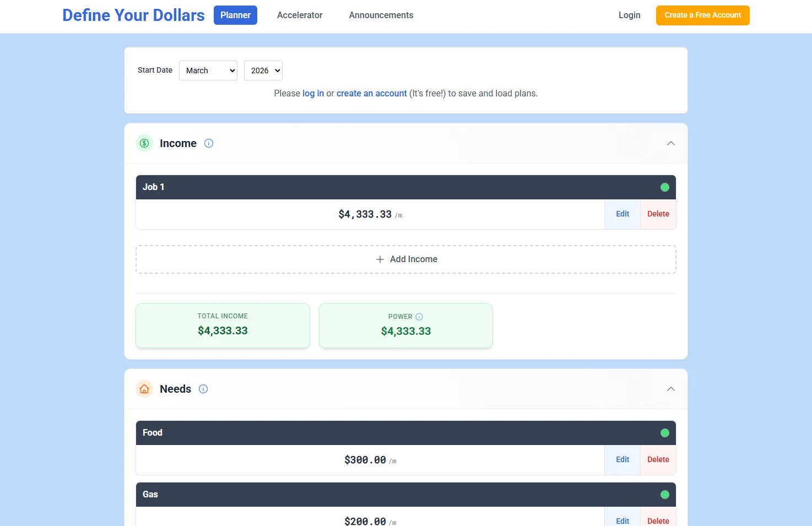Follow the create an account link
The image size is (812, 526).
(372, 93)
